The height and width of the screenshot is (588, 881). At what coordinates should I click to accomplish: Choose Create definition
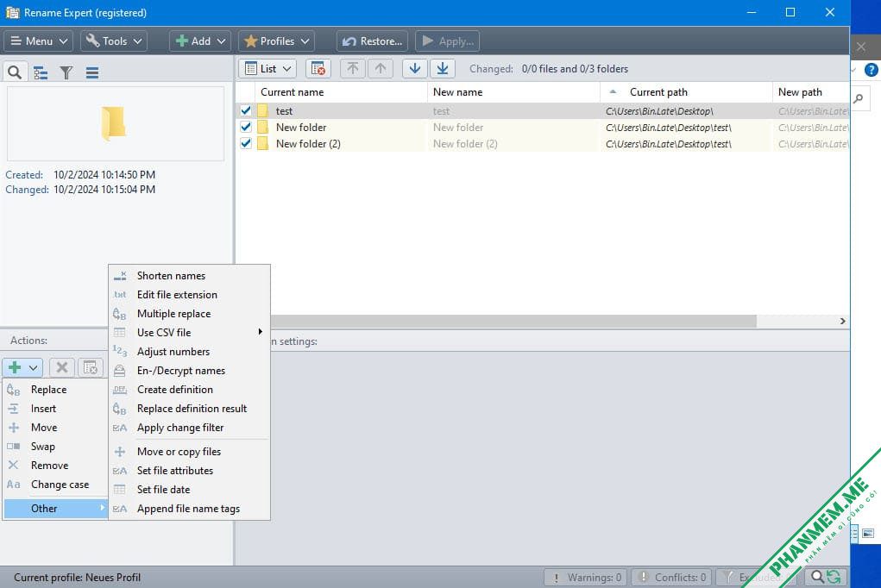[189, 390]
